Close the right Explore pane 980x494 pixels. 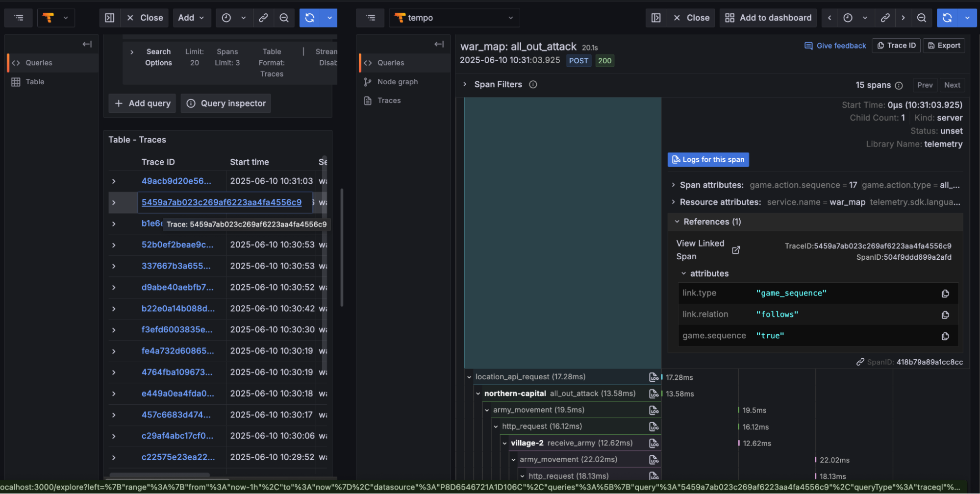click(x=691, y=18)
